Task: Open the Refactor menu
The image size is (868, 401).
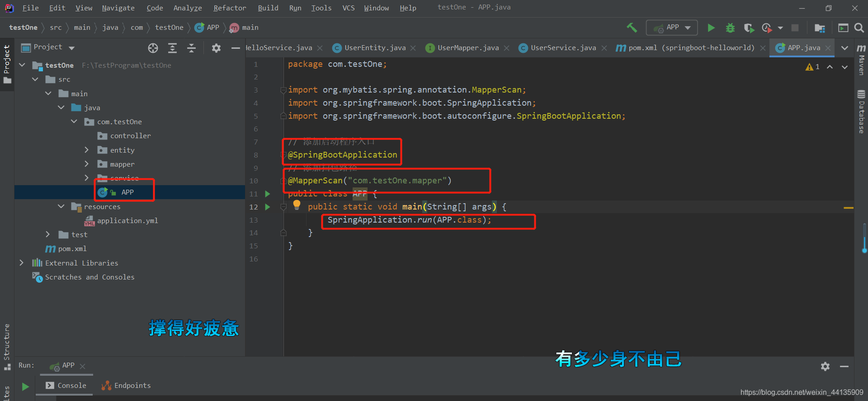Action: tap(230, 8)
